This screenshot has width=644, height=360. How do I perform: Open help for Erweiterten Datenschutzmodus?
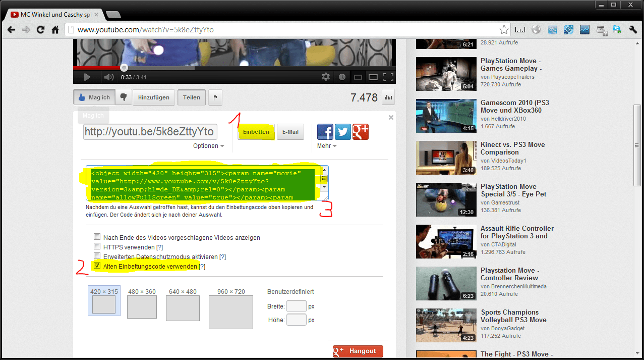(x=222, y=256)
